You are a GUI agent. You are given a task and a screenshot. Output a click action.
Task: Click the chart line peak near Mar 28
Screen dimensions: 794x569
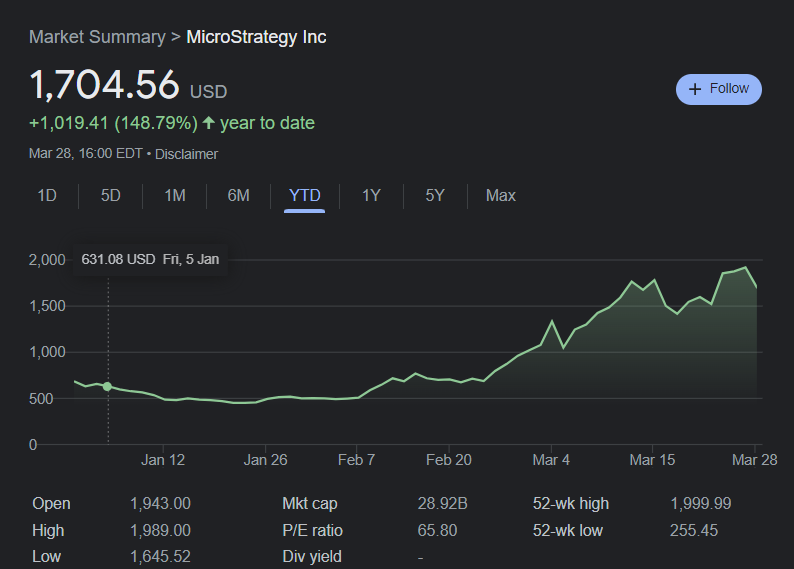(745, 268)
